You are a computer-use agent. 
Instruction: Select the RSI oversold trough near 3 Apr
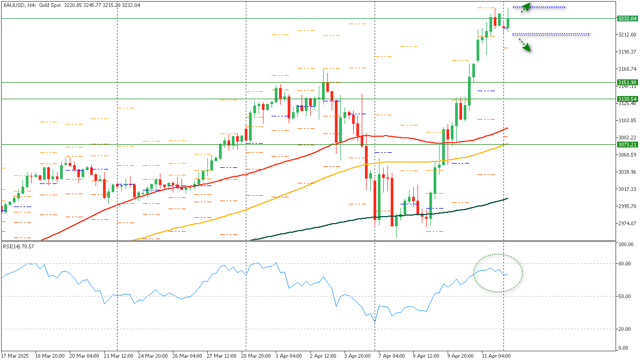coord(374,320)
